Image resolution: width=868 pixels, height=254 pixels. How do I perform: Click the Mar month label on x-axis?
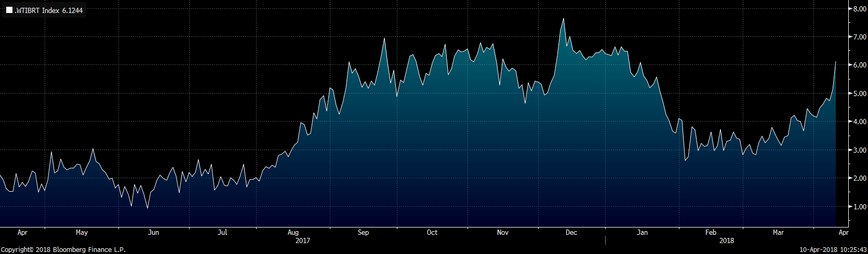tap(778, 232)
